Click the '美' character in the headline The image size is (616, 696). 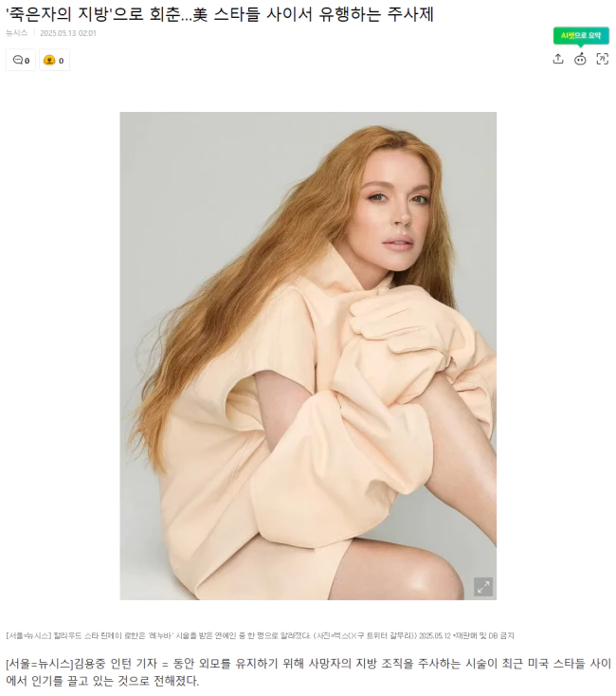click(200, 14)
